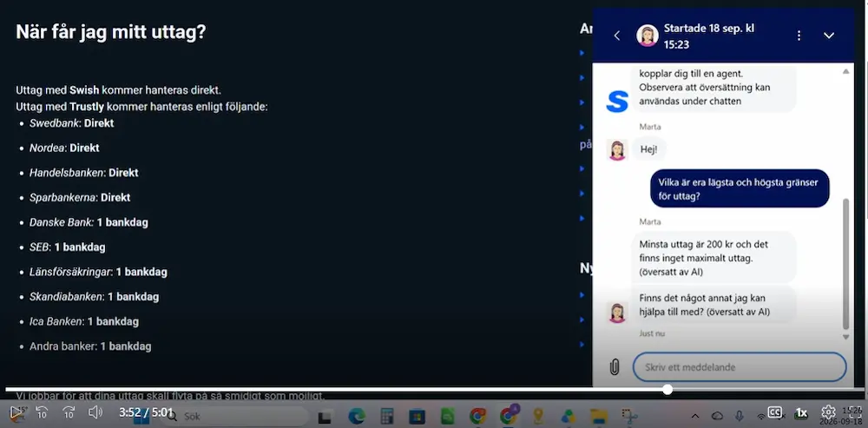Click the 'Startade 18 sep. kl 15:23' chat title
Screen dimensions: 868x428
[709, 36]
